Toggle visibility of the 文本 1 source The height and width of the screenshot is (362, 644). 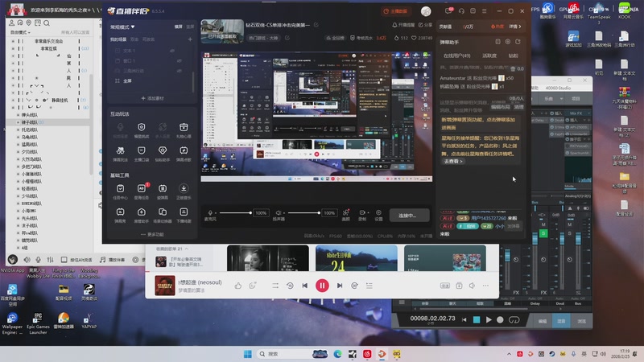[172, 51]
